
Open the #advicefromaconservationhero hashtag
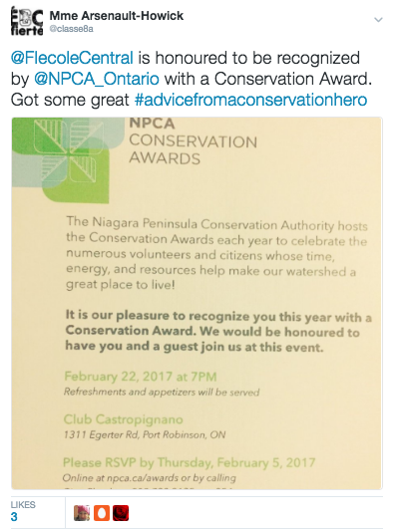point(250,100)
